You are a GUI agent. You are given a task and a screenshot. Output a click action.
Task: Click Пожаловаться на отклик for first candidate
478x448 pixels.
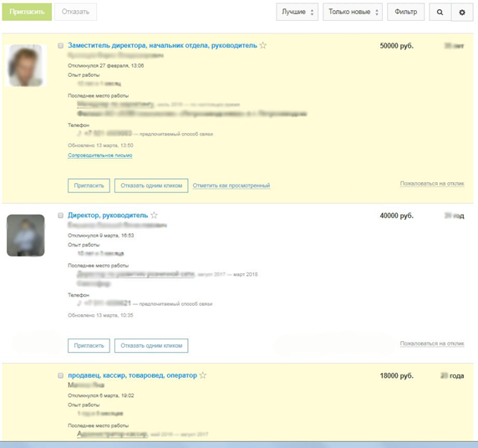click(x=432, y=184)
